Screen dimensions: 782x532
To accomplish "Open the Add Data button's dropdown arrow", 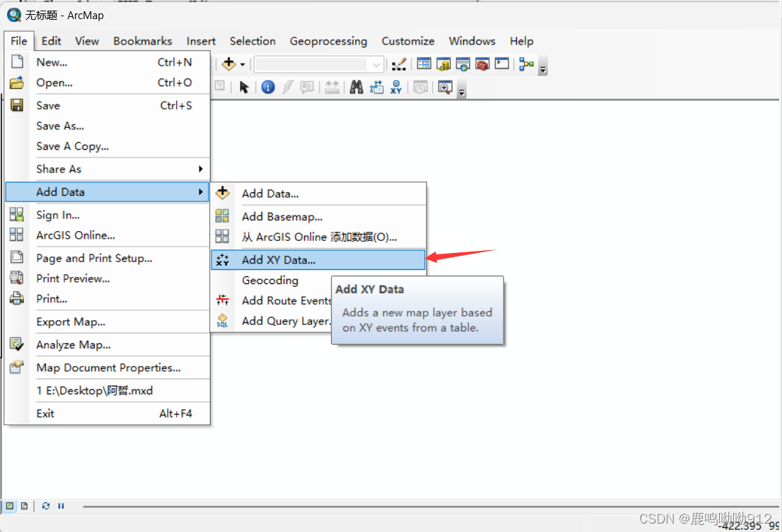I will [x=243, y=64].
